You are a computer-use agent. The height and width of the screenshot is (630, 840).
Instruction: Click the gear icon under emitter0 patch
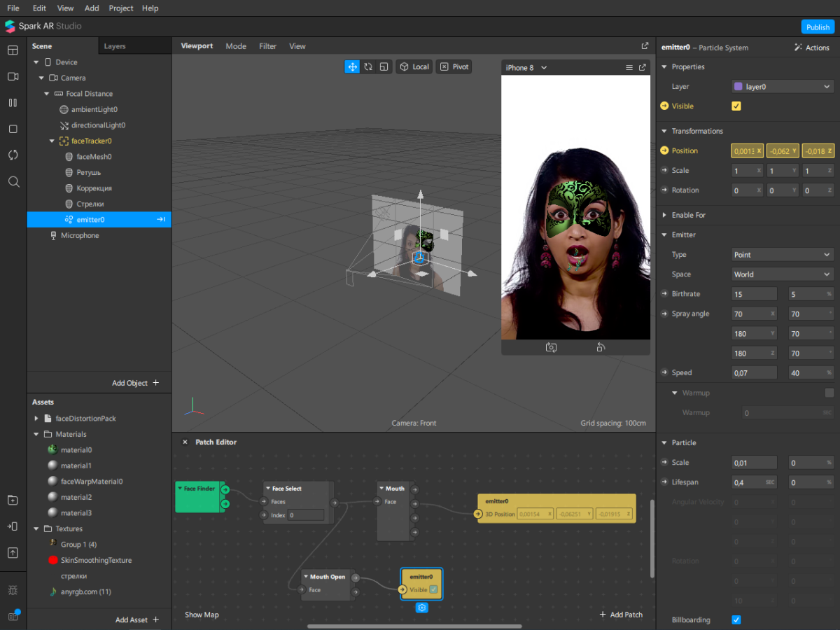(x=421, y=608)
